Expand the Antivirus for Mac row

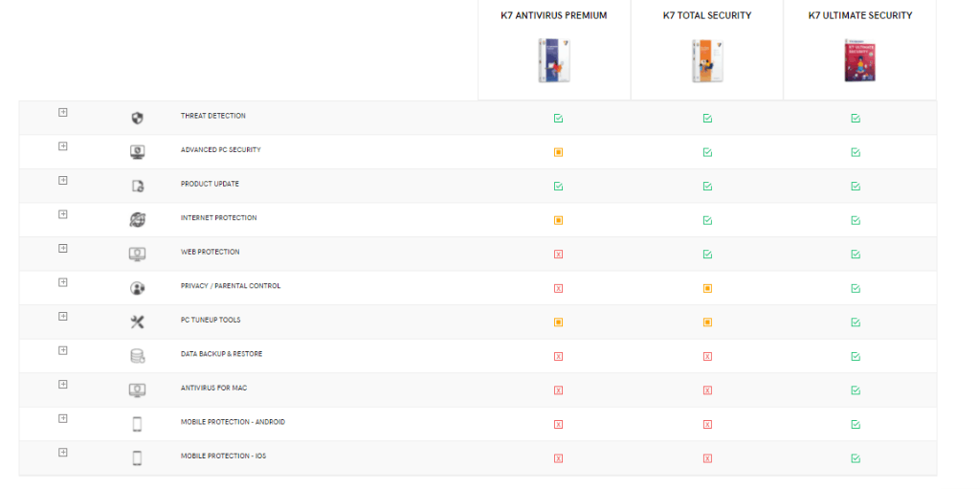(x=63, y=384)
